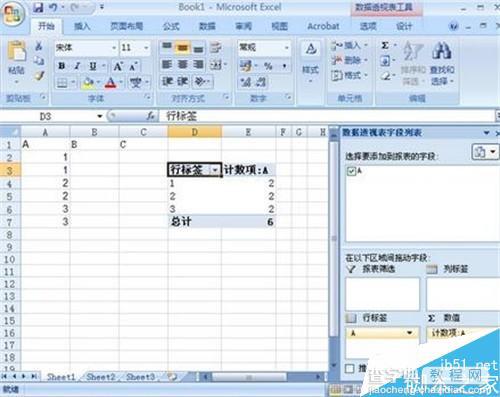
Task: Activate the Format Painter brush
Action: [39, 76]
